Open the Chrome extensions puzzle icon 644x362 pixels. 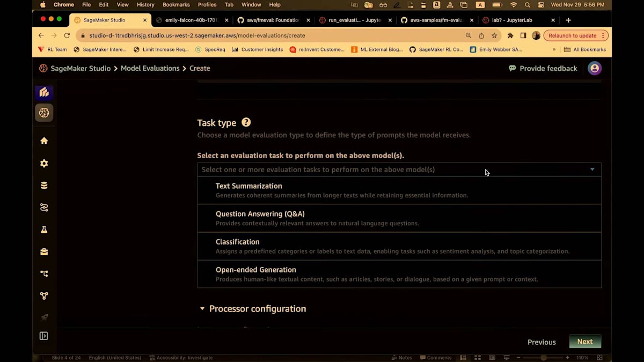pos(510,35)
